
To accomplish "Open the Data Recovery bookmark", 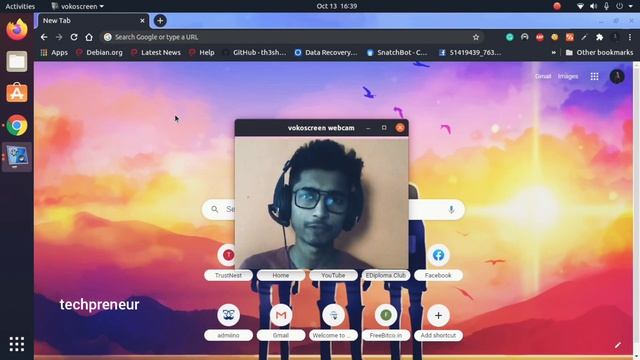I will [x=326, y=52].
